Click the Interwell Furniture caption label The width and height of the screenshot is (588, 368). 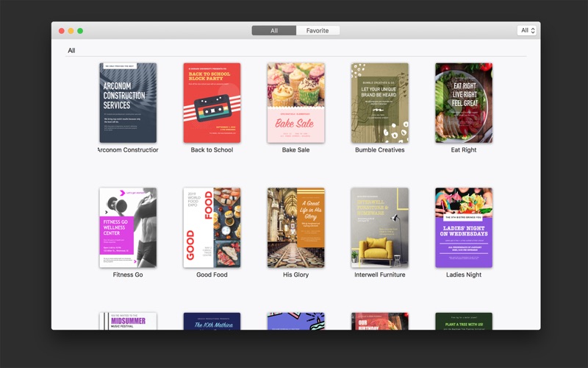380,275
